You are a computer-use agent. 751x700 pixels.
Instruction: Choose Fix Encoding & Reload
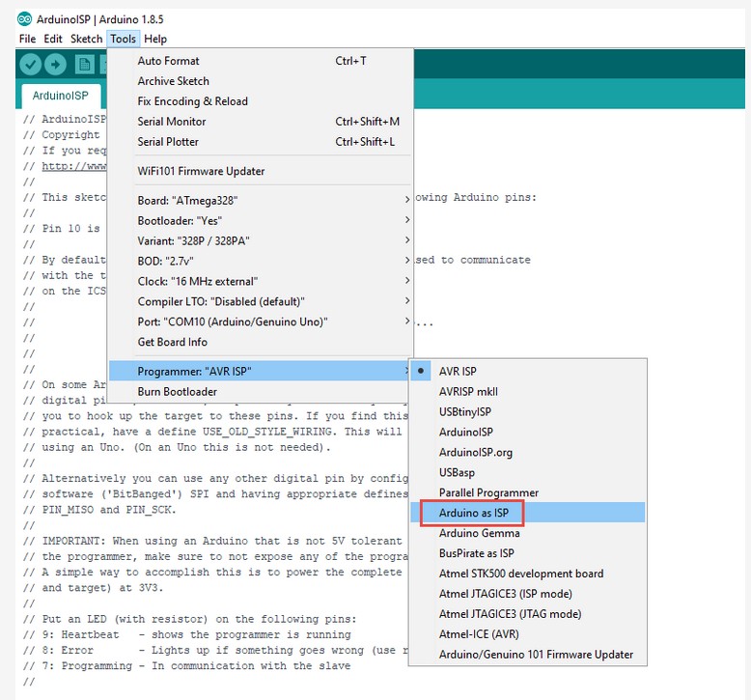pos(260,101)
